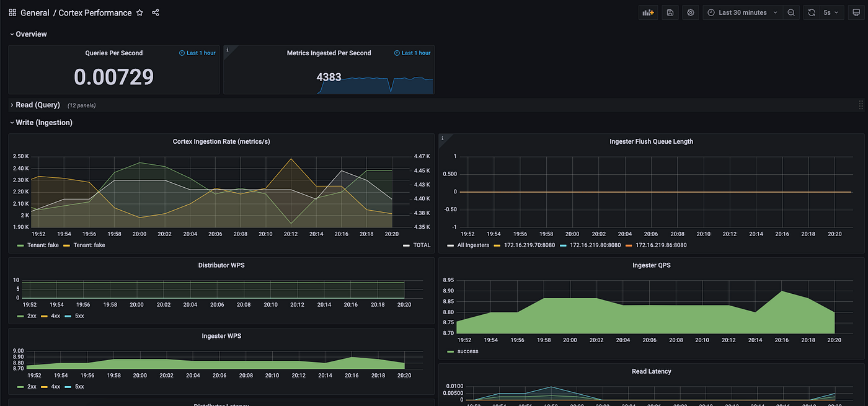Click the Last 1 hour link on Queries Per Second
This screenshot has height=406, width=868.
[x=197, y=53]
